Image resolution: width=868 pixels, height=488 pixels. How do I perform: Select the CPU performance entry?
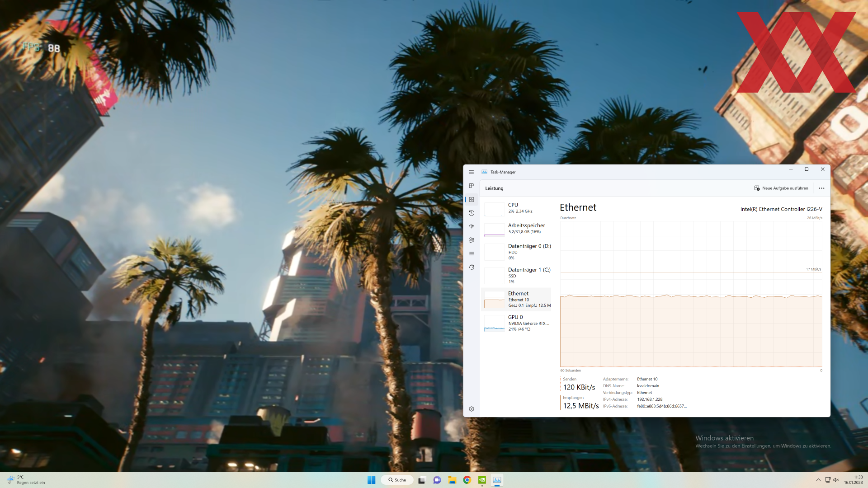[x=516, y=208]
